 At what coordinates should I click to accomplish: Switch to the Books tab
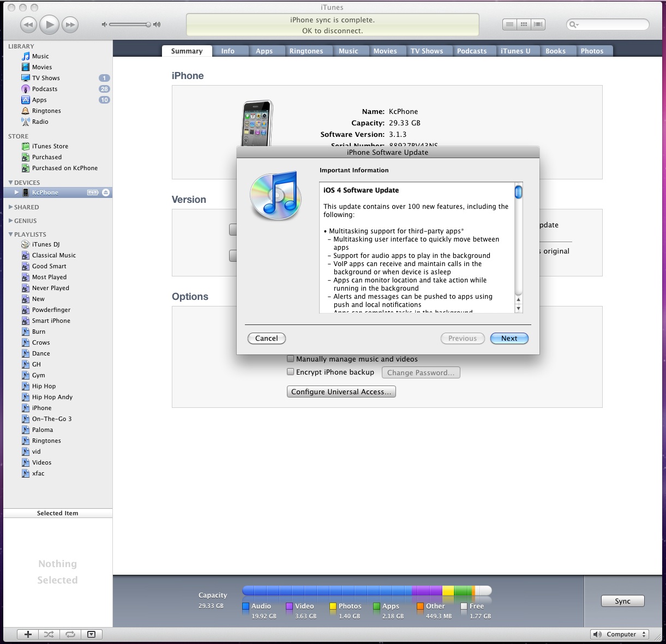555,51
